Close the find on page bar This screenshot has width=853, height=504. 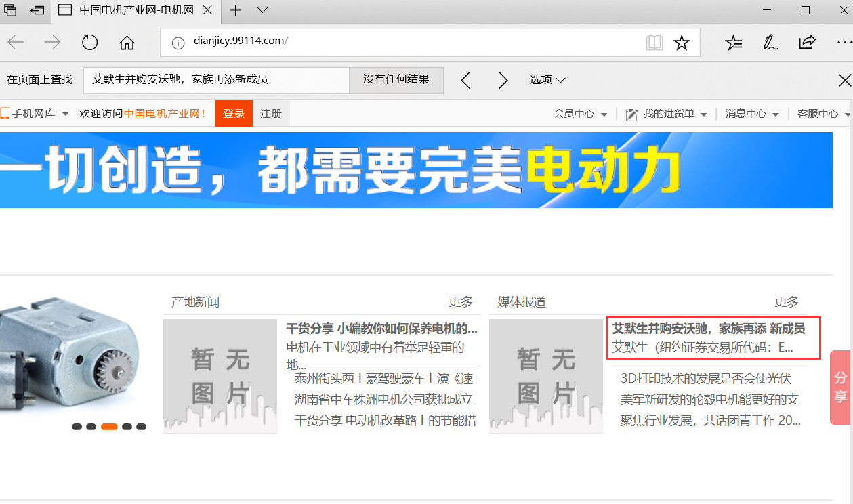(845, 81)
